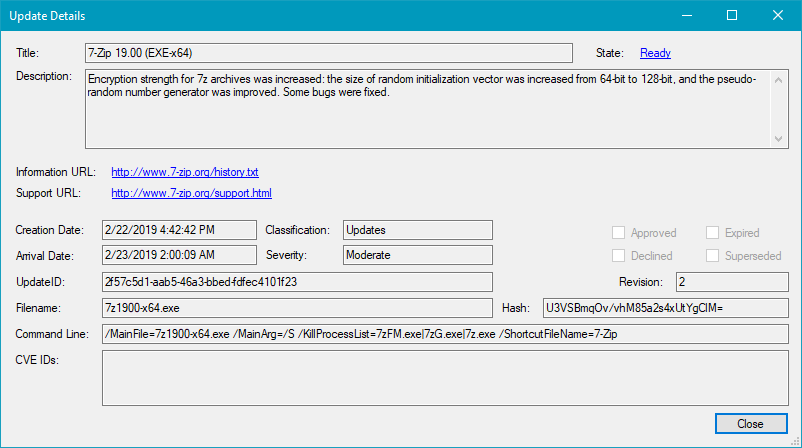The height and width of the screenshot is (448, 802).
Task: Click the Filename field 7z1900-x64.exe
Action: 297,308
